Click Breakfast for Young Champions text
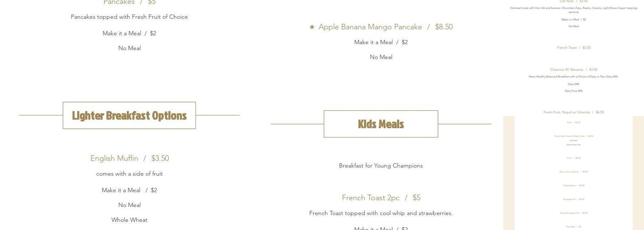The width and height of the screenshot is (644, 230). point(381,166)
